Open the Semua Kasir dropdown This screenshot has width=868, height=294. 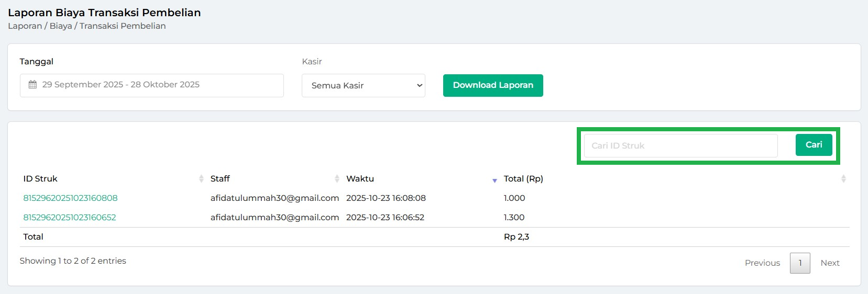coord(363,85)
